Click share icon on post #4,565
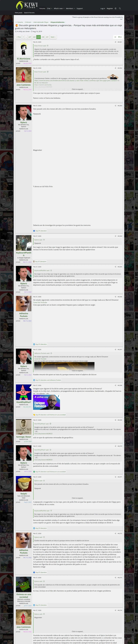138x644 pixels. click(115, 267)
